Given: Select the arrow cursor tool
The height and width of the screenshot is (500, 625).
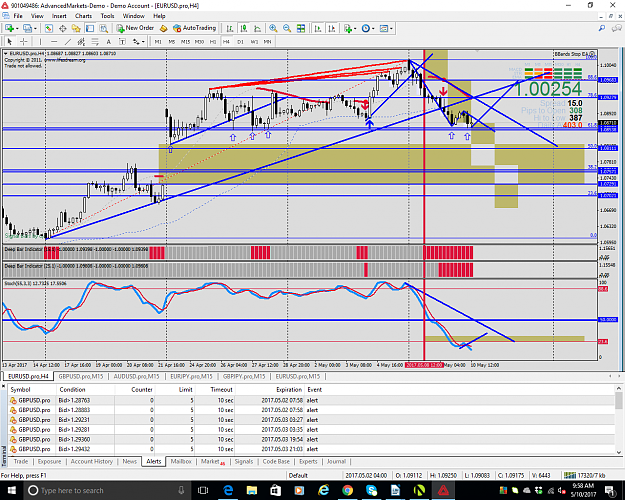Looking at the screenshot, I should (x=10, y=41).
